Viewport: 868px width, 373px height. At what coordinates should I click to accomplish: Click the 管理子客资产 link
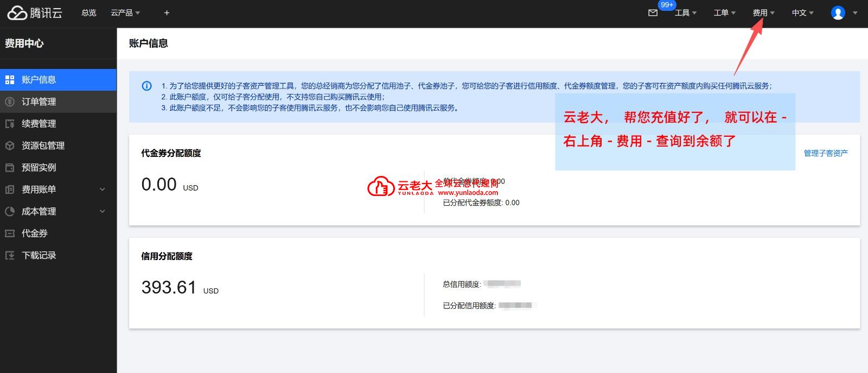[825, 153]
